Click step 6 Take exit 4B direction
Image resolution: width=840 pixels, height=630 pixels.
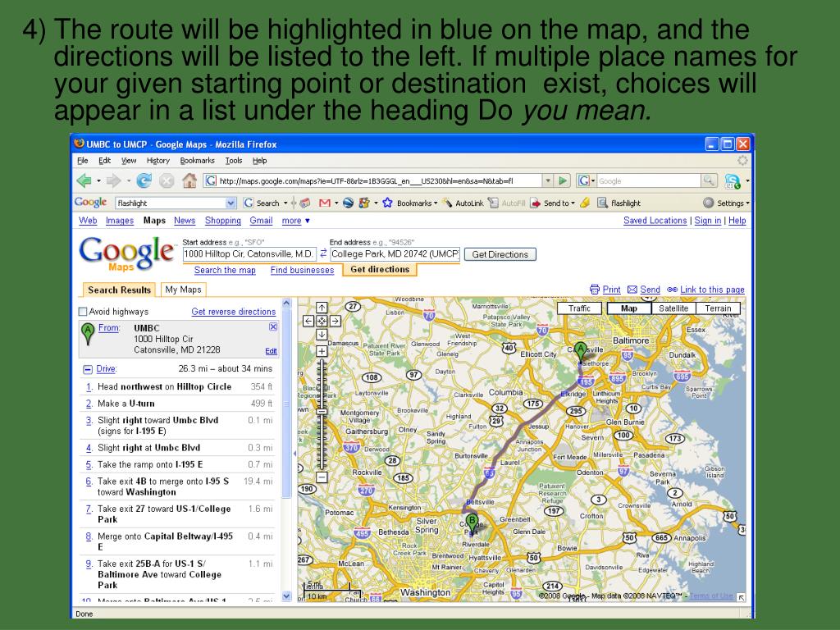point(179,486)
